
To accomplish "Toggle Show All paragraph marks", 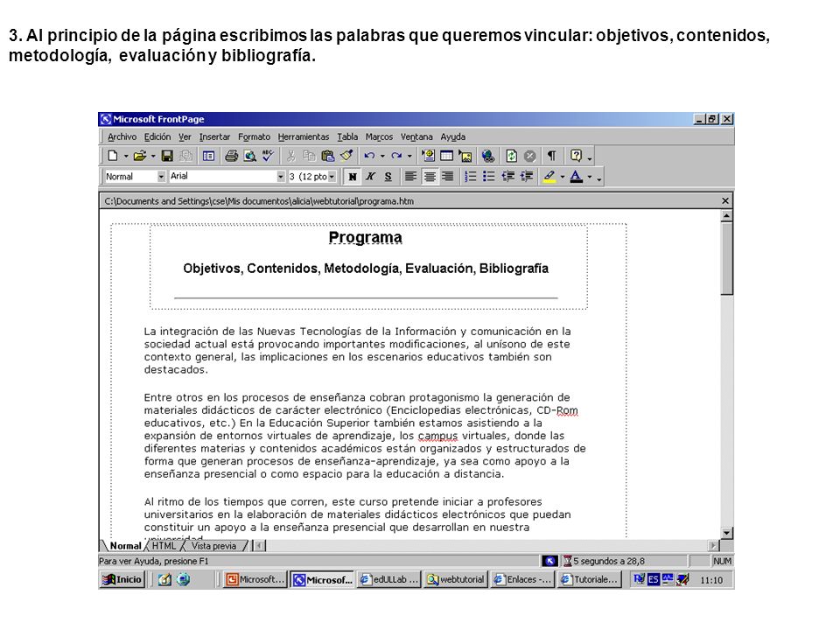I will [551, 156].
